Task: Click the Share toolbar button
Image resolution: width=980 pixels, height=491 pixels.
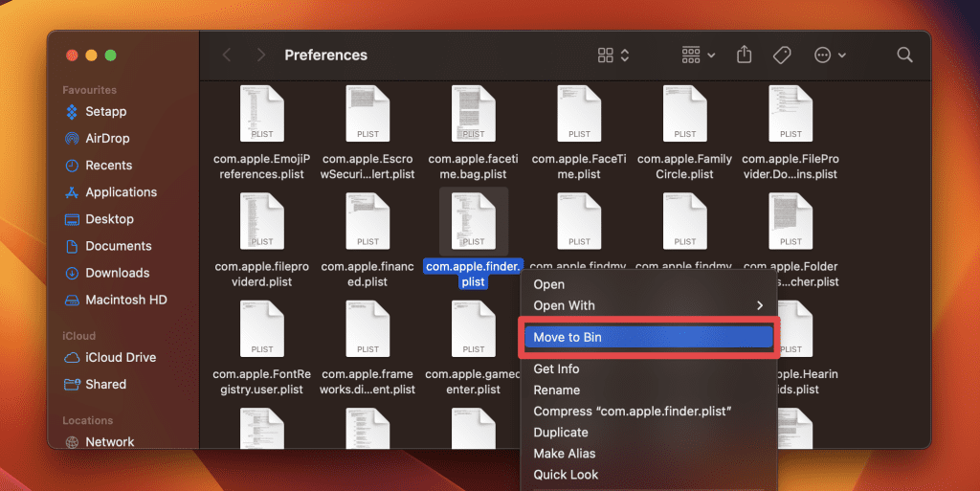Action: 744,55
